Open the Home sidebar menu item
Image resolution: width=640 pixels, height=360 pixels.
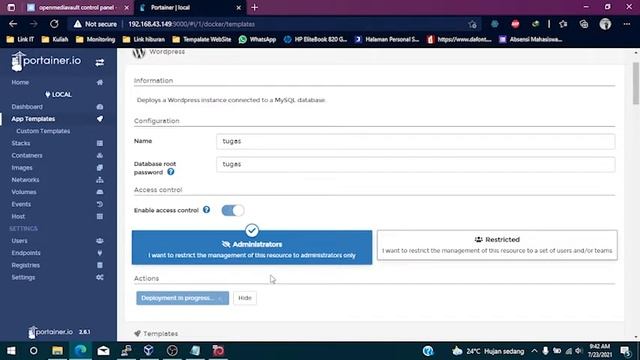pos(20,82)
